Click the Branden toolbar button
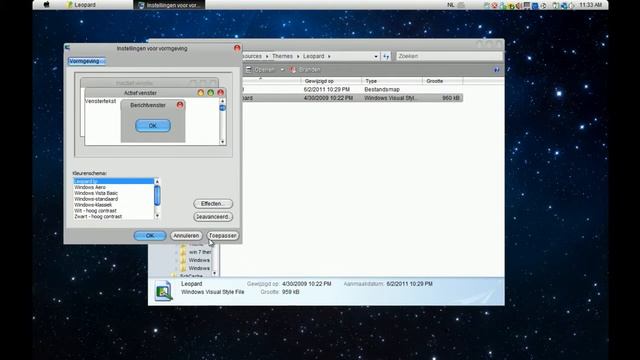 pos(306,70)
